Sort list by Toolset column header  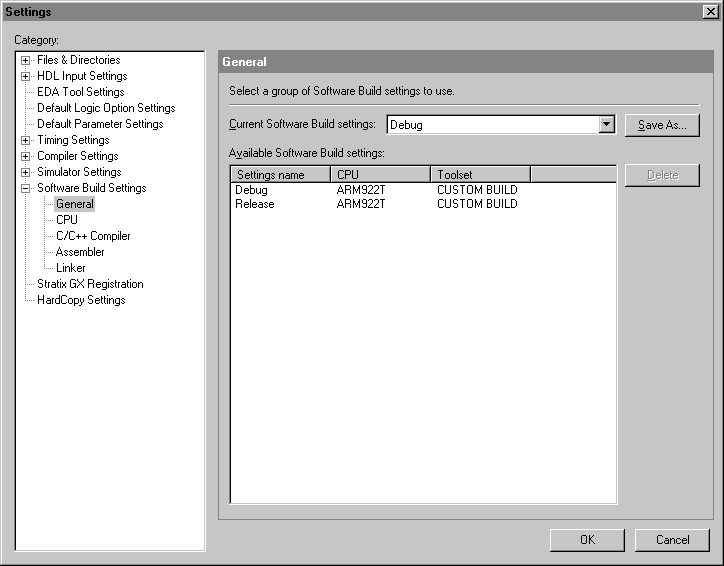point(480,175)
